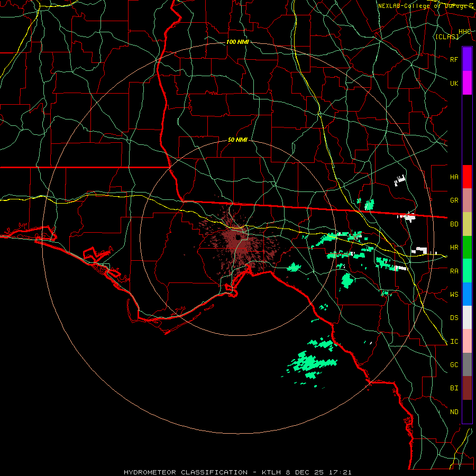Click the DS white legend swatch
Viewport: 476px width, 476px height.
[x=467, y=317]
